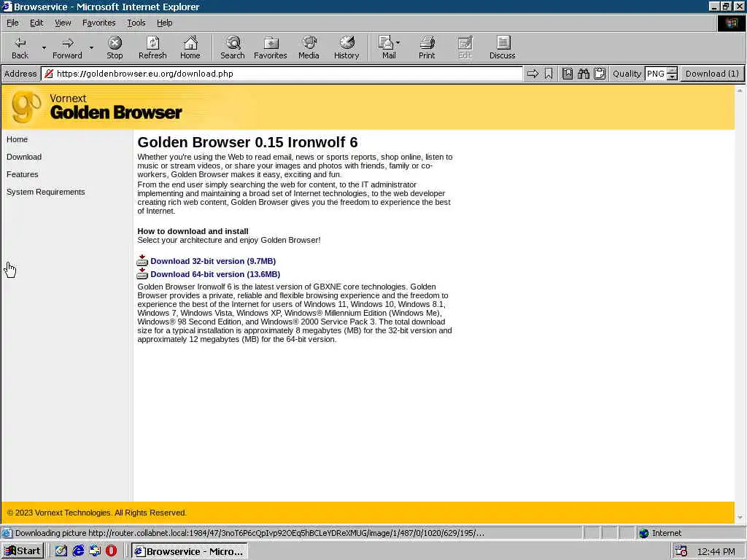The height and width of the screenshot is (560, 747).
Task: Click the Downloading picture status bar text
Action: pyautogui.click(x=249, y=533)
